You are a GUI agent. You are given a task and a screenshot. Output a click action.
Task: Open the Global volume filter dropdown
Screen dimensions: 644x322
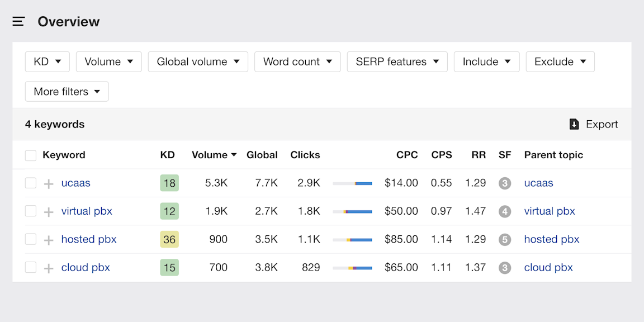pyautogui.click(x=198, y=61)
